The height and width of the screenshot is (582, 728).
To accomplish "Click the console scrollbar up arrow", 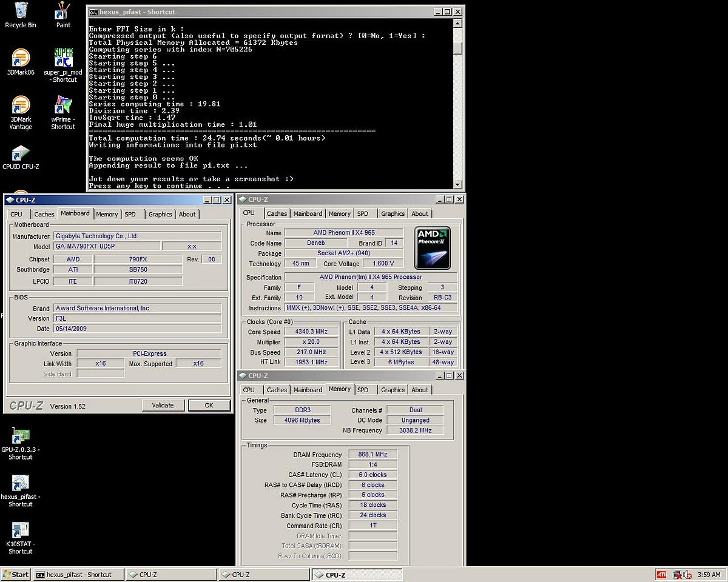I will pyautogui.click(x=457, y=24).
